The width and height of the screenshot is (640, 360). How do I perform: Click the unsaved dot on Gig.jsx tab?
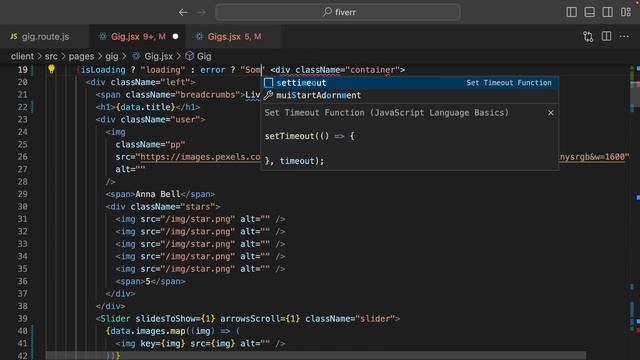tap(176, 37)
